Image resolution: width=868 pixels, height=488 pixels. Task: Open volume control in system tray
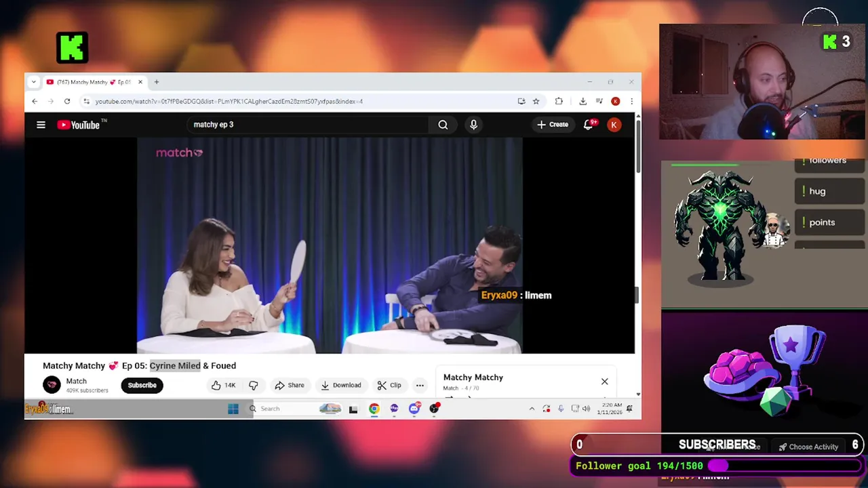[586, 409]
